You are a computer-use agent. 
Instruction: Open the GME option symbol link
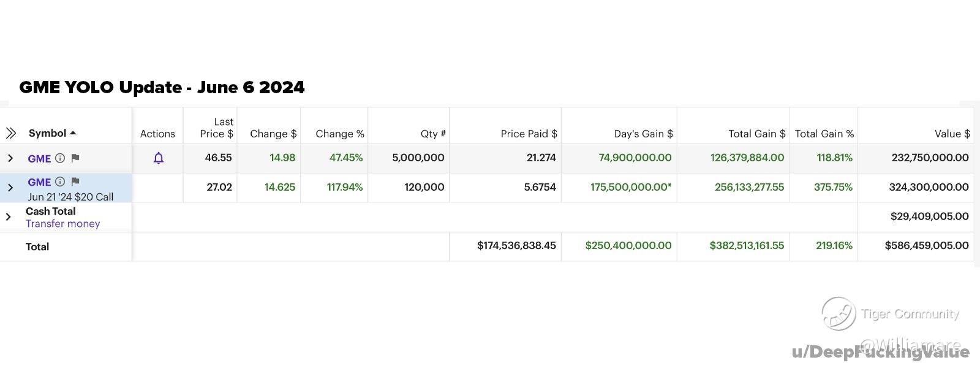(39, 182)
